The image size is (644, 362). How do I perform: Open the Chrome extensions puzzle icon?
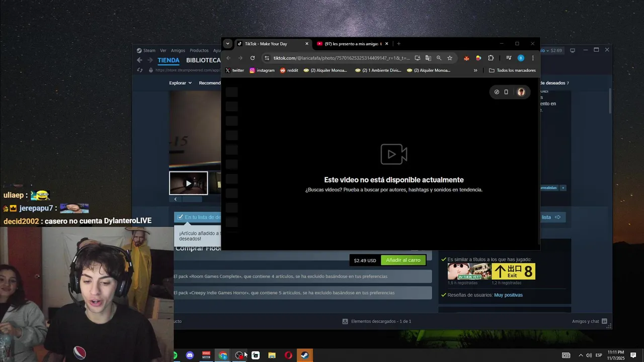(491, 58)
